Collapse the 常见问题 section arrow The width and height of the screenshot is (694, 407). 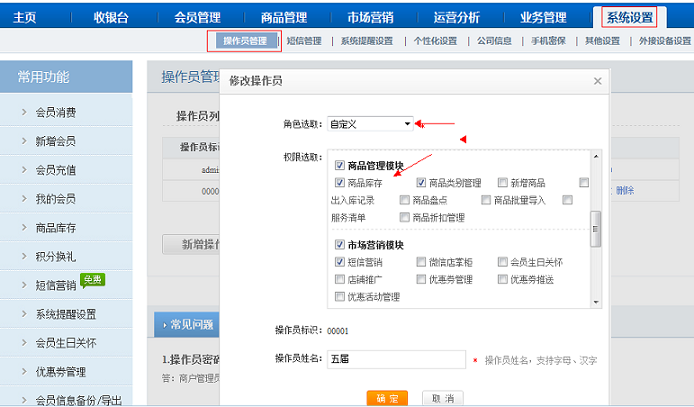(160, 325)
